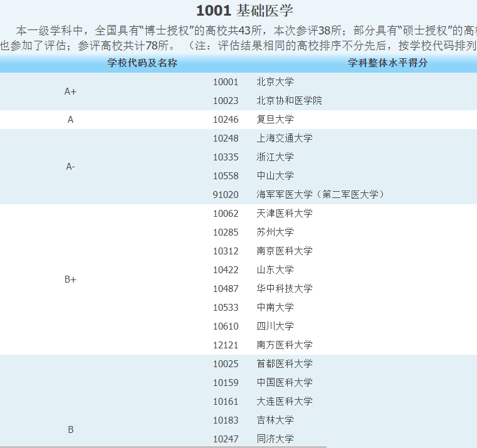The height and width of the screenshot is (448, 477).
Task: Click the 南方医科大学 school name
Action: click(x=284, y=345)
